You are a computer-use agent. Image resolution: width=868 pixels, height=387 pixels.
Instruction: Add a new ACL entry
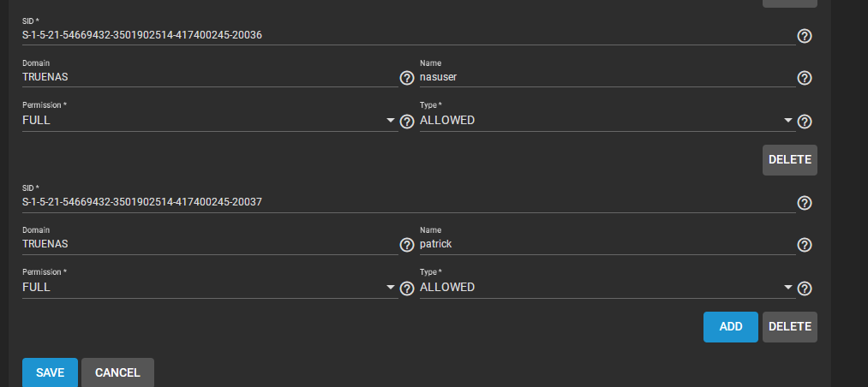click(731, 327)
